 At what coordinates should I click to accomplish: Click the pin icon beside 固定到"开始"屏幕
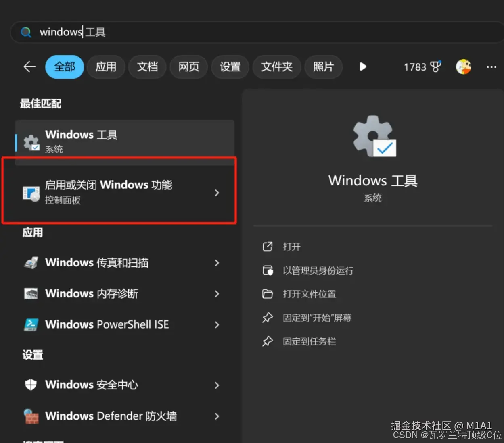tap(267, 318)
